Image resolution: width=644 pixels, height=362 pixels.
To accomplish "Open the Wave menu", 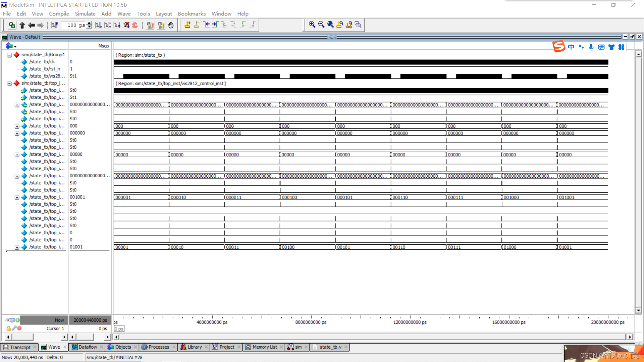I will pos(124,13).
